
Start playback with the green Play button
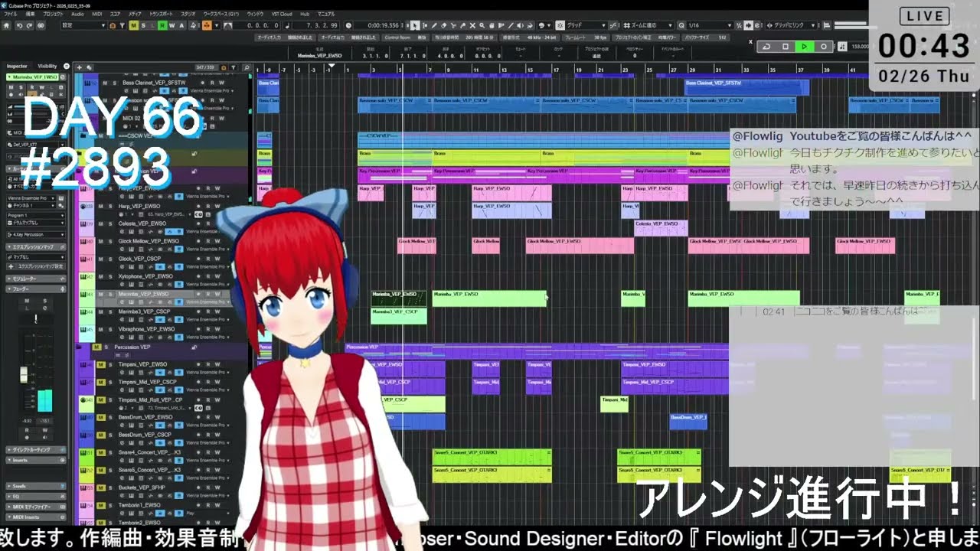[804, 47]
